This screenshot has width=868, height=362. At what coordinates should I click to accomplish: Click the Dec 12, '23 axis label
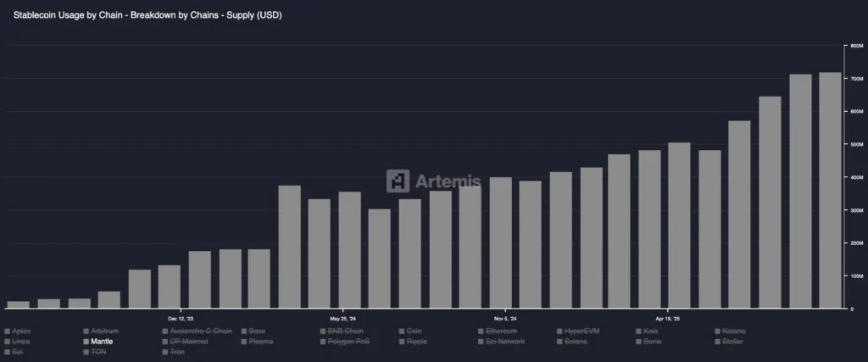coord(181,318)
